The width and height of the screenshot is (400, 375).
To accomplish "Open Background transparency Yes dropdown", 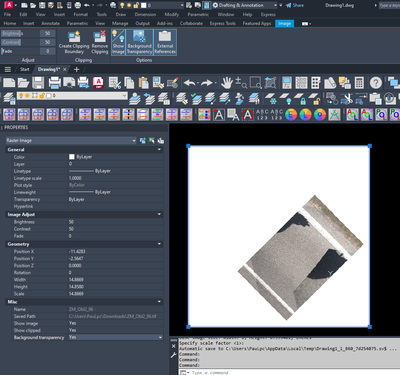I will [x=160, y=337].
